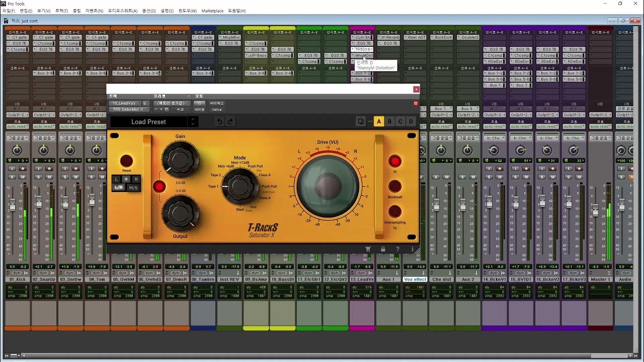
Task: Open the Load Preset dropdown
Action: pos(148,122)
